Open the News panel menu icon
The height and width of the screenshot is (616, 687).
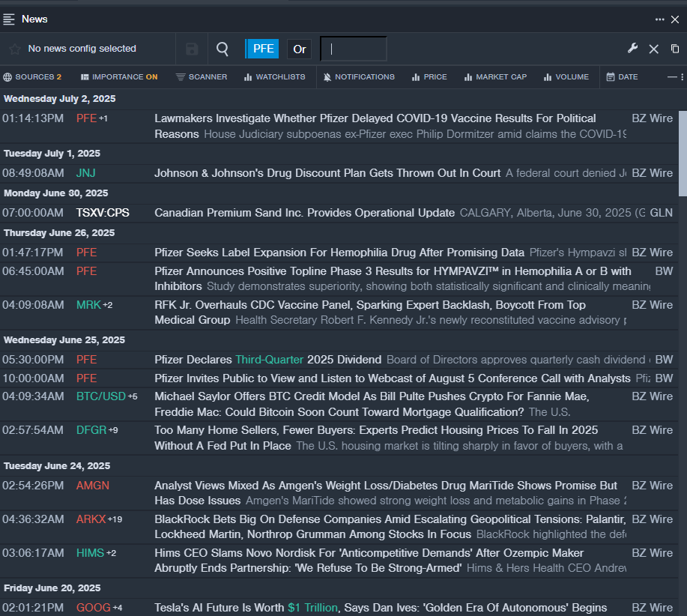(x=9, y=19)
